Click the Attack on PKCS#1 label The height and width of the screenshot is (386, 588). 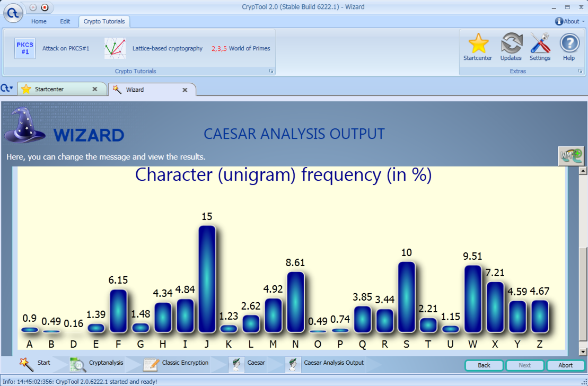[x=66, y=48]
